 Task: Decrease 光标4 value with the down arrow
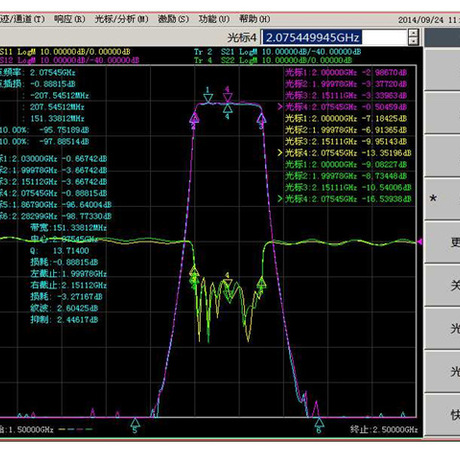click(x=413, y=41)
